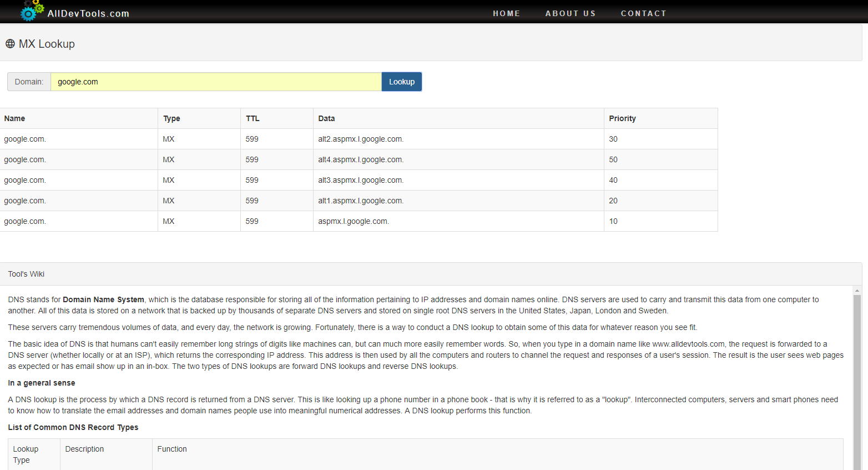Select the alt2.aspmx.l.google.com. data cell
This screenshot has width=868, height=470.
[x=458, y=139]
